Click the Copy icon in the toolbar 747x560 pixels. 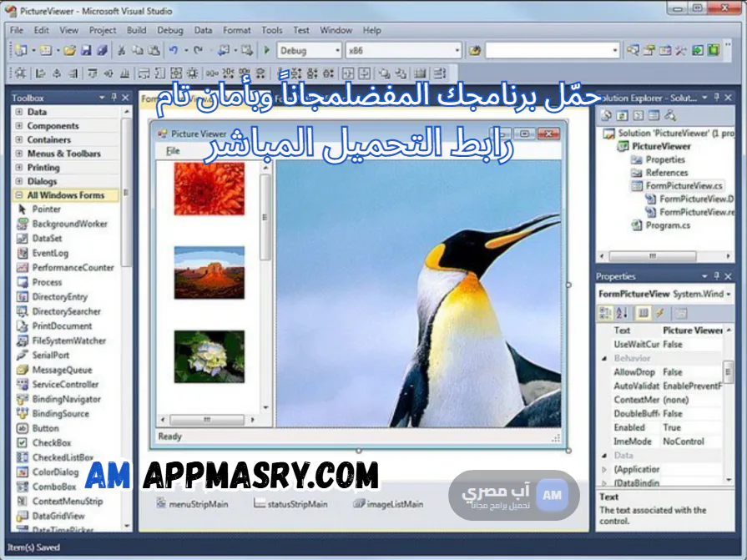(138, 50)
